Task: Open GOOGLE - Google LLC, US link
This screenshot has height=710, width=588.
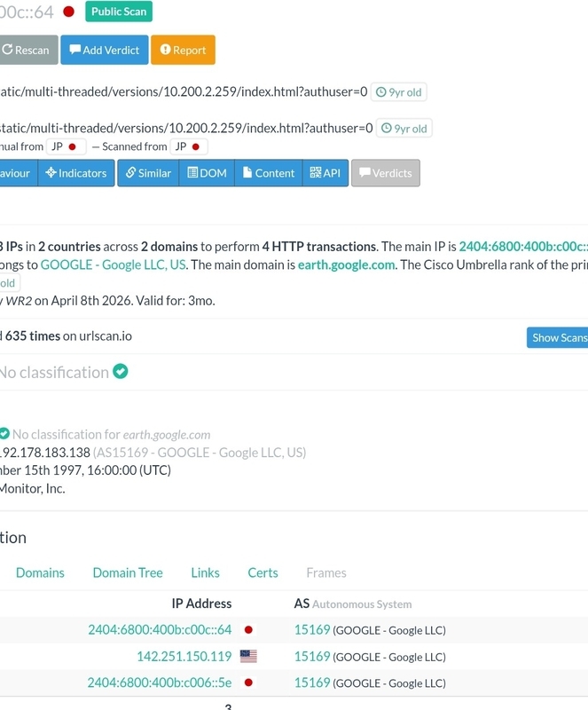Action: (114, 264)
